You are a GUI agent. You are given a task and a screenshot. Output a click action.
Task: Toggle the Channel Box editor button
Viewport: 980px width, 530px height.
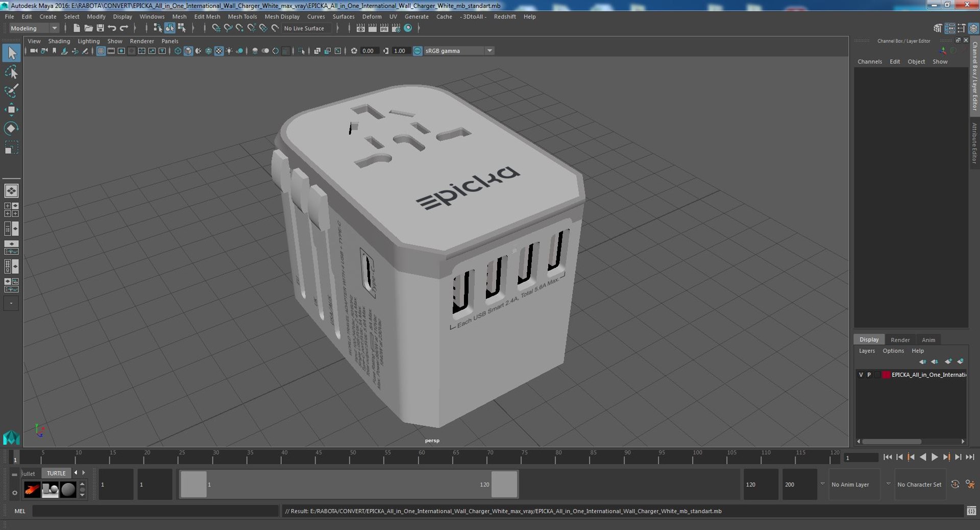point(974,29)
